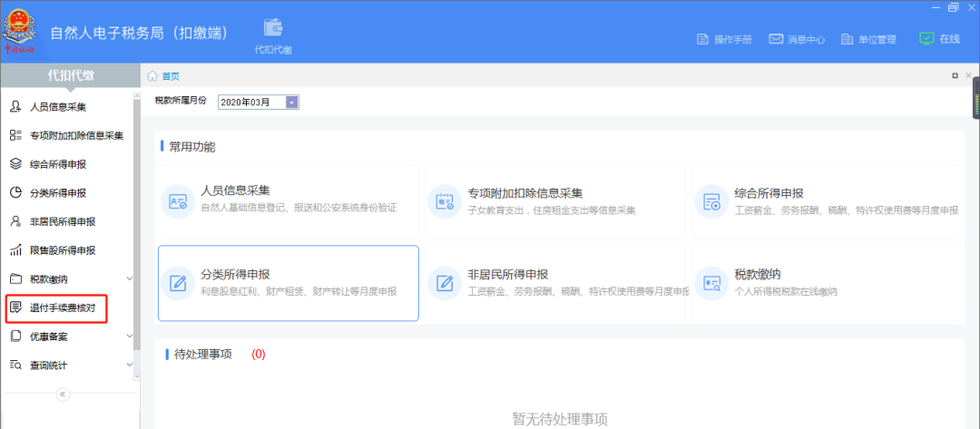The height and width of the screenshot is (429, 980).
Task: Click the 分类所得申报 sidebar pie icon
Action: point(16,193)
